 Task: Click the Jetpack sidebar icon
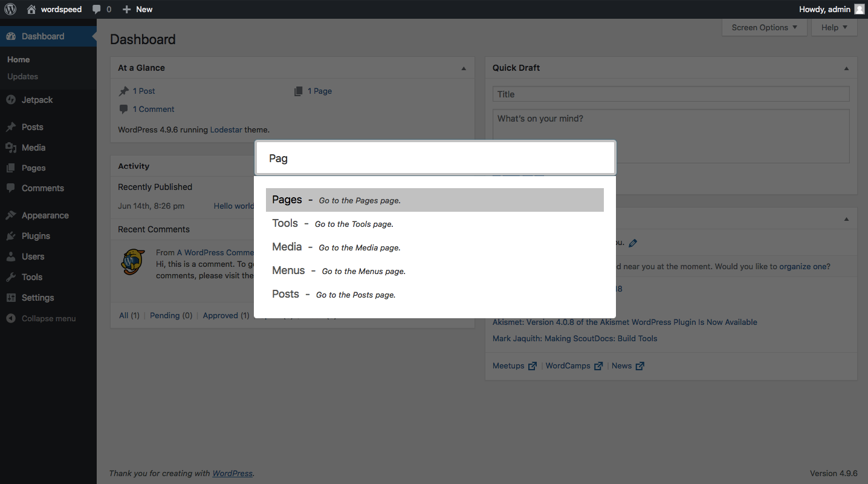pyautogui.click(x=11, y=100)
